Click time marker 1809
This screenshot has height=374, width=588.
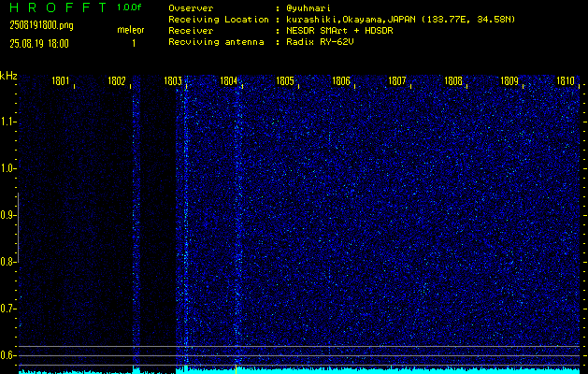pyautogui.click(x=509, y=81)
